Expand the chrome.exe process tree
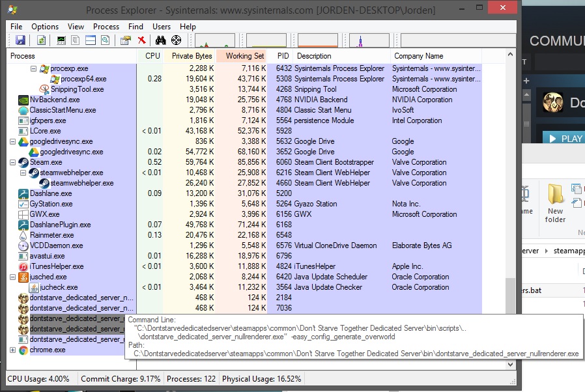Screen dimensions: 585x392 (x=13, y=350)
